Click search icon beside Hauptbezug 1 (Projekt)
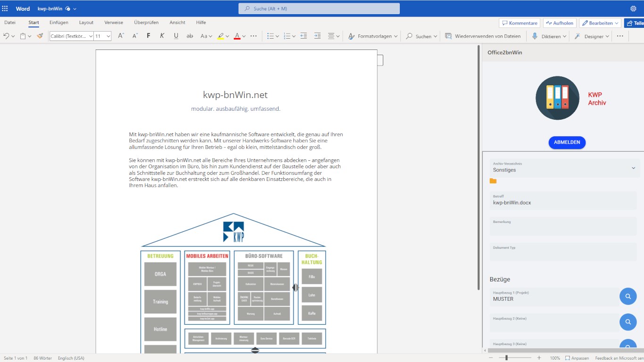Image resolution: width=644 pixels, height=362 pixels. 628,296
